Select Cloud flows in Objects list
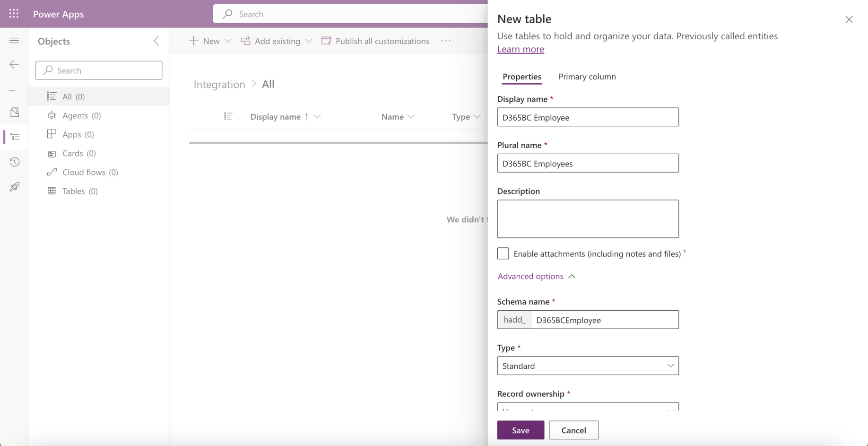Image resolution: width=868 pixels, height=446 pixels. click(90, 172)
